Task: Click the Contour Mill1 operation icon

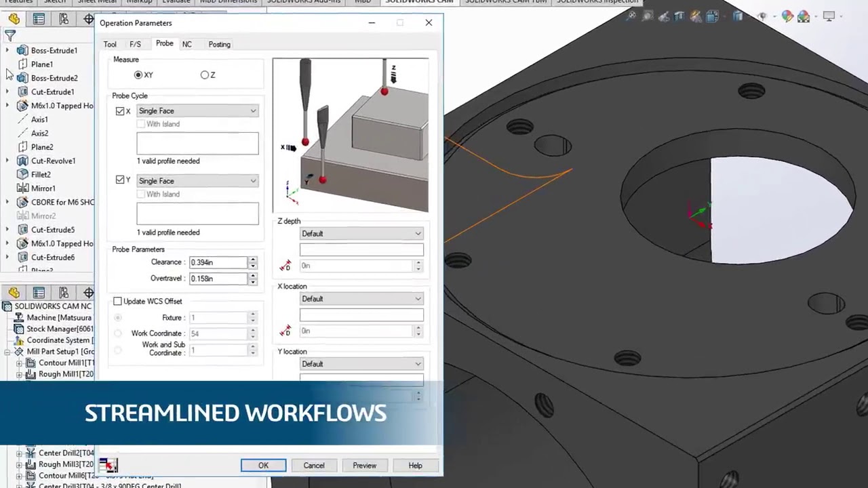Action: coord(31,363)
